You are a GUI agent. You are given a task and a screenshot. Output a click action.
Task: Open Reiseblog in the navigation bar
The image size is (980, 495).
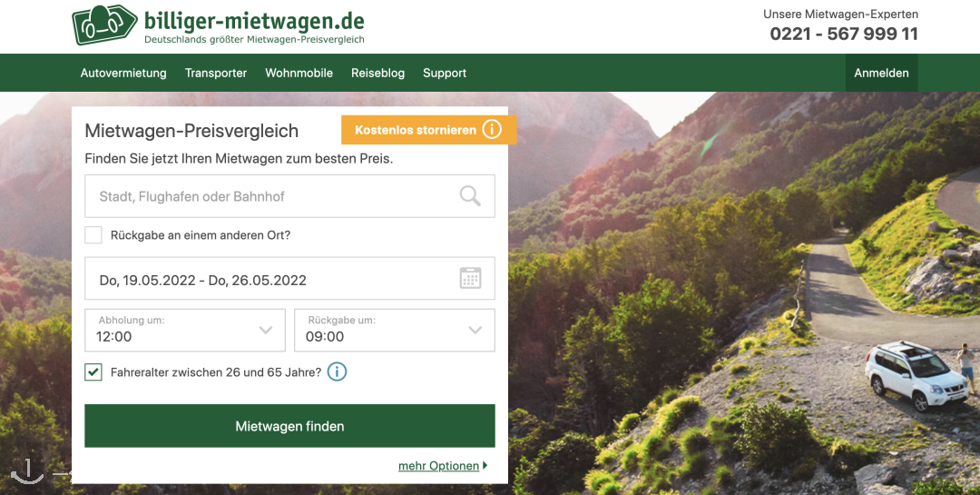pos(377,73)
